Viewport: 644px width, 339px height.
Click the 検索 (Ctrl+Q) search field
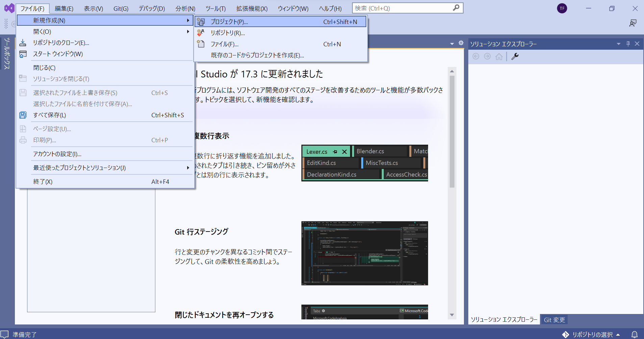[407, 8]
